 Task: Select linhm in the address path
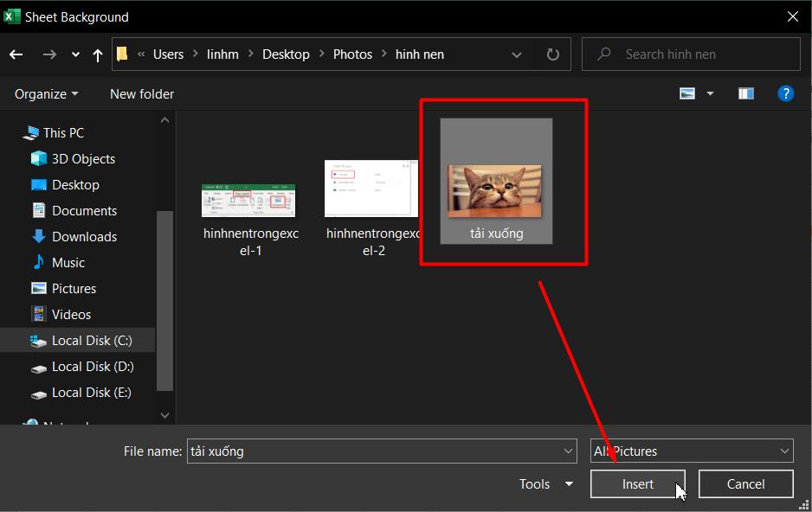[x=222, y=54]
